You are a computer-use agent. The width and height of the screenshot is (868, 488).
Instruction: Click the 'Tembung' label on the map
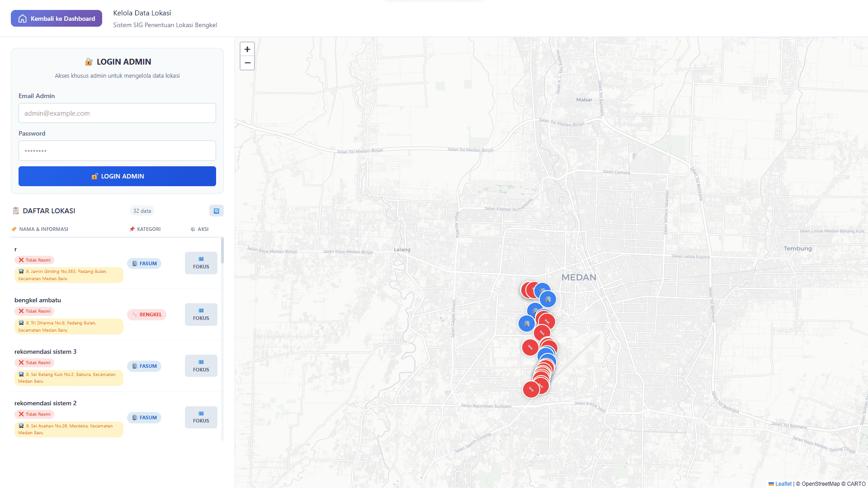[797, 249]
